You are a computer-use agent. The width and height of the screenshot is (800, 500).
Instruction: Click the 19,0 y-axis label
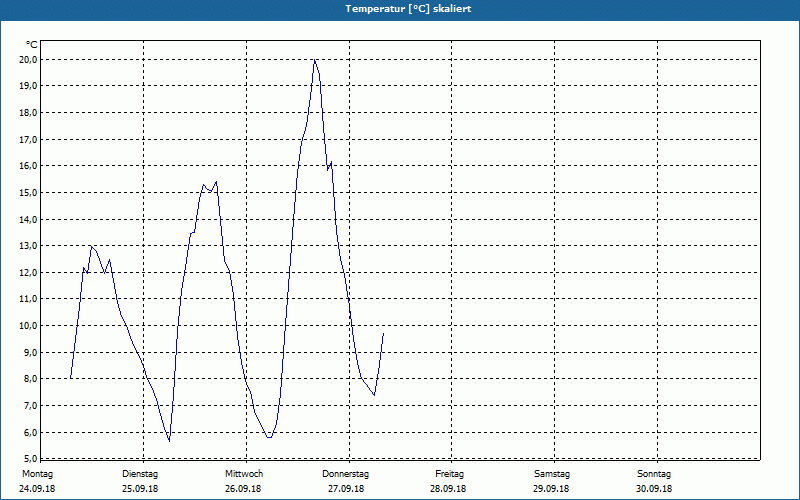coord(29,86)
